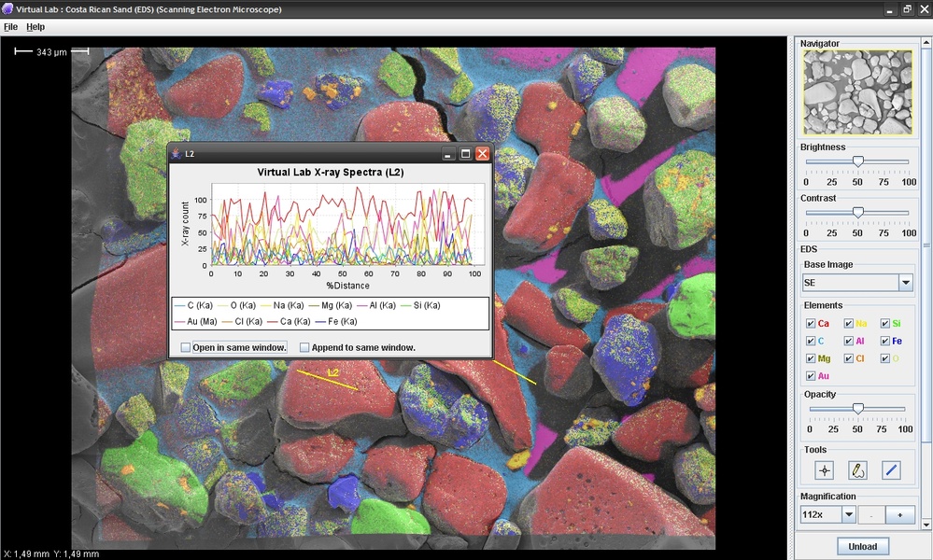Uncheck the Ca element checkbox

point(811,324)
